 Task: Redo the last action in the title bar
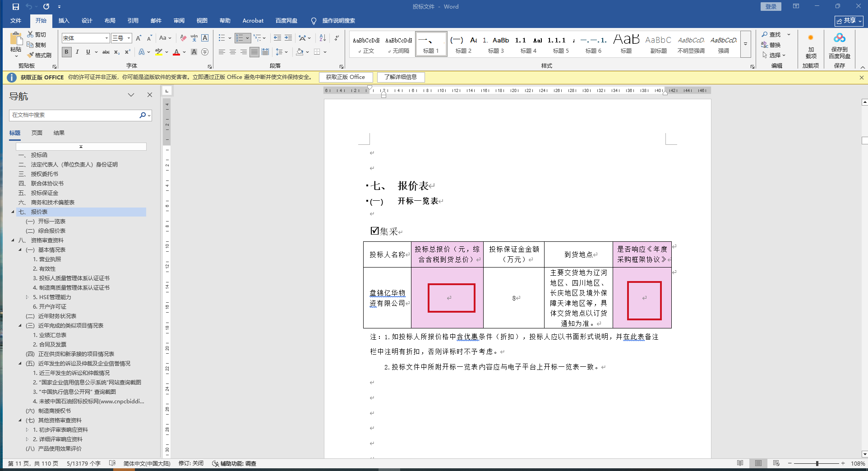(x=46, y=7)
